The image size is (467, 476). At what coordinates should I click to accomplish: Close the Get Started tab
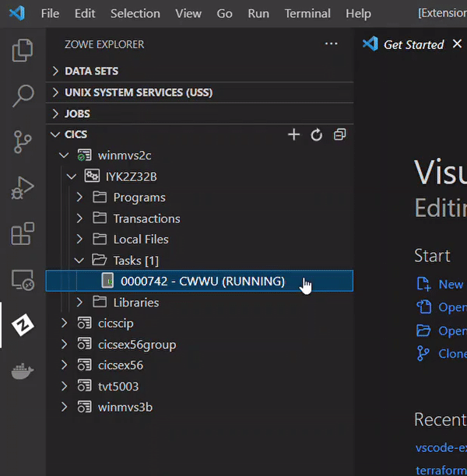457,44
